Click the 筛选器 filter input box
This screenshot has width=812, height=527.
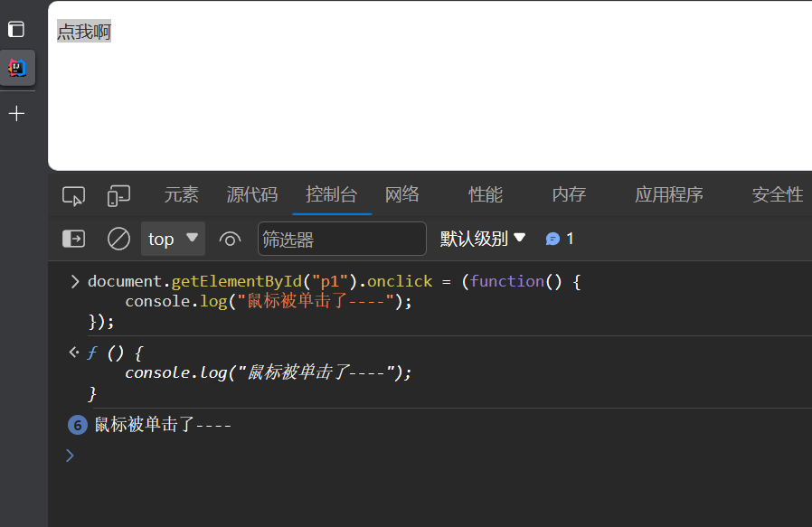341,239
